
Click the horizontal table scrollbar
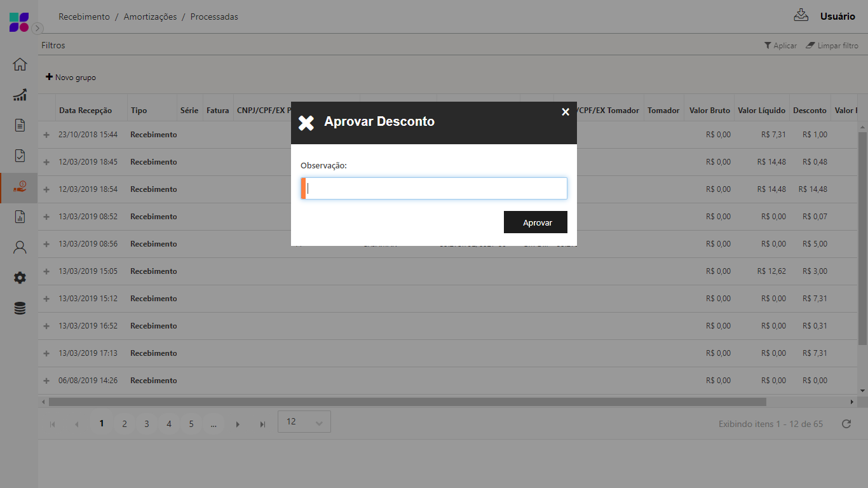tap(407, 402)
